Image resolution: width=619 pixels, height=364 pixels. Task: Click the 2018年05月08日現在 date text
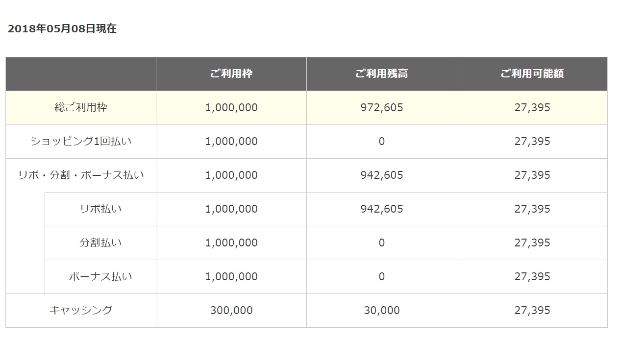[x=62, y=29]
